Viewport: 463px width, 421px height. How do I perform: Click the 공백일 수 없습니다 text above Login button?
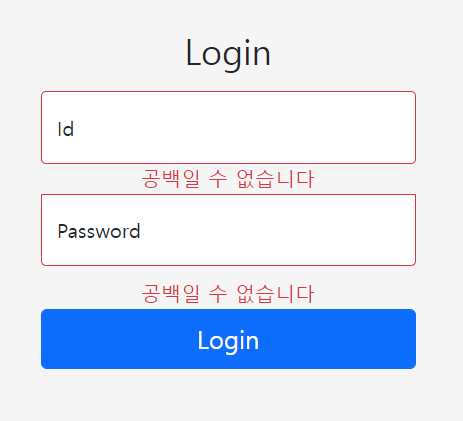[x=228, y=294]
